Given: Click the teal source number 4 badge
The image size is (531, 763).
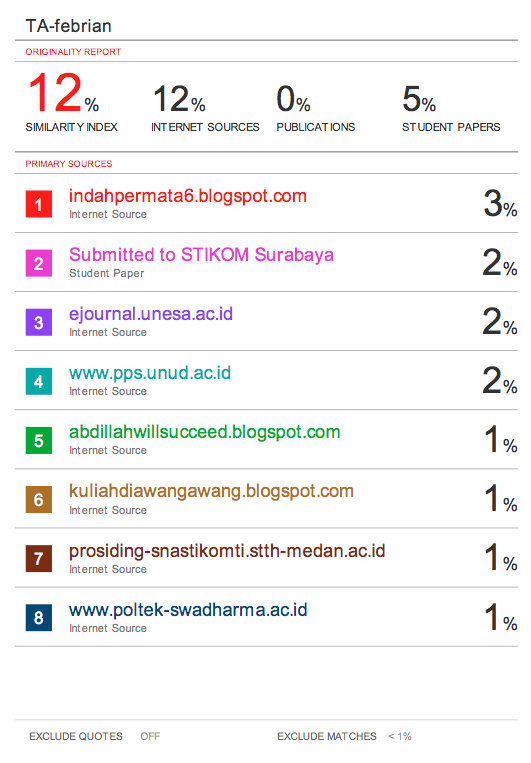Looking at the screenshot, I should pos(38,381).
